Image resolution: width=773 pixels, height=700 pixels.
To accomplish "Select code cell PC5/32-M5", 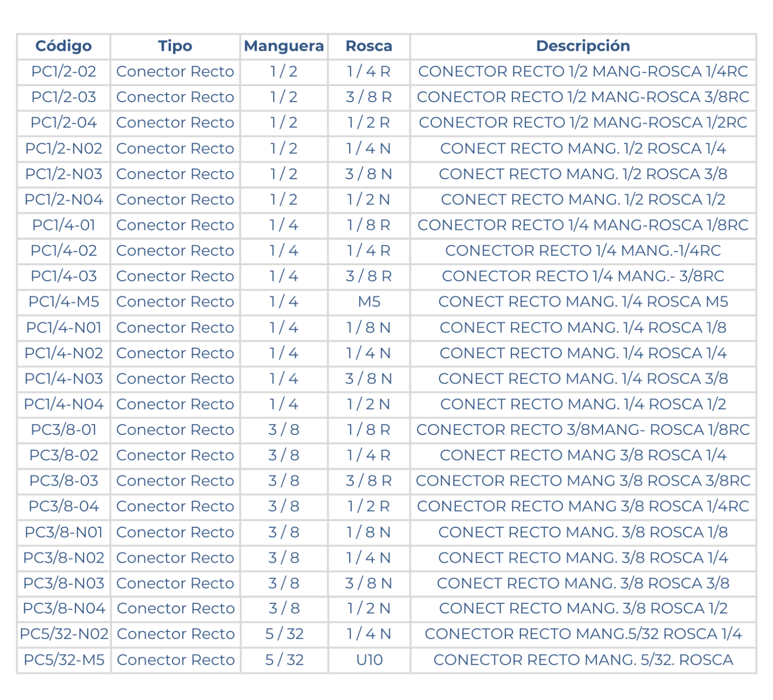I will [64, 660].
